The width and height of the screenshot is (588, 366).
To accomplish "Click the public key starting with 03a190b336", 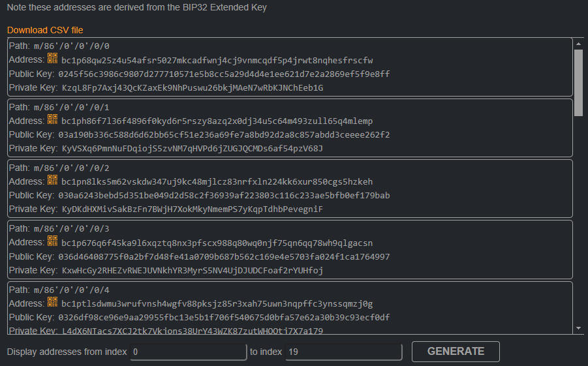I will (x=224, y=134).
